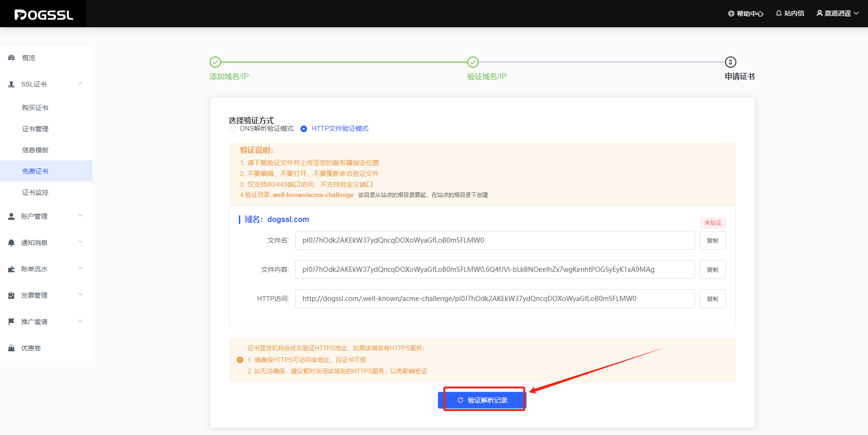
Task: Click the 验证域名/IP step label
Action: pyautogui.click(x=487, y=77)
